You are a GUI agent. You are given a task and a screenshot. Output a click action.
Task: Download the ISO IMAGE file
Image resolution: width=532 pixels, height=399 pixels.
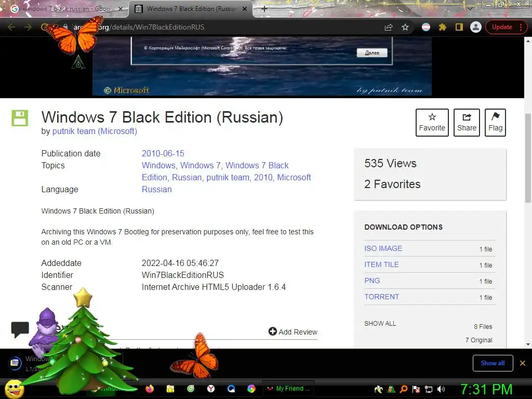coord(383,248)
